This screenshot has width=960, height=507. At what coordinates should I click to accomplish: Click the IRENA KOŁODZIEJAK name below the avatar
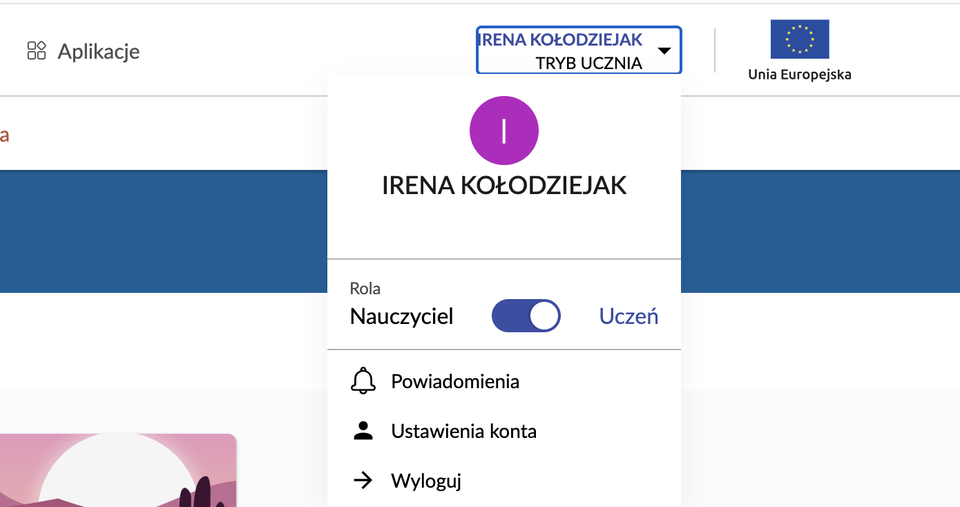504,185
